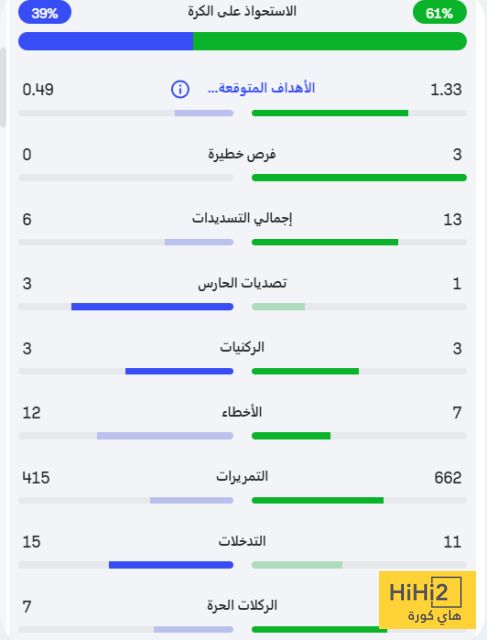Click the green bar under فرص خطيرة
This screenshot has height=640, width=487.
point(359,178)
